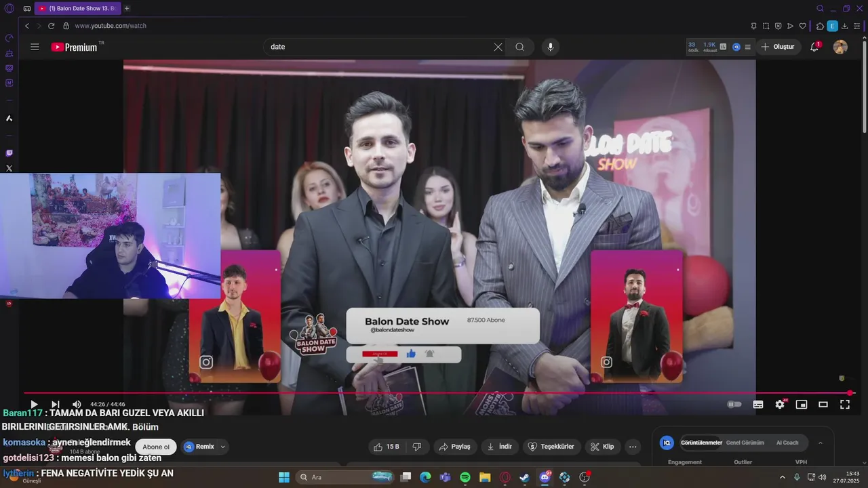Add page to bookmarks heart icon

point(803,26)
